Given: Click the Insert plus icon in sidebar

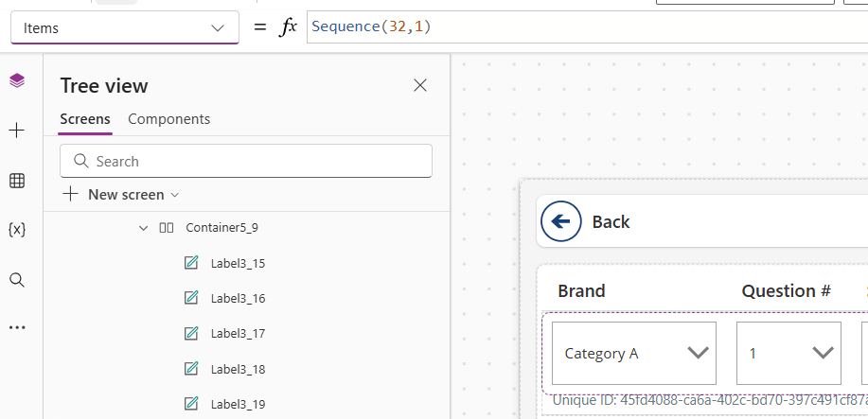Looking at the screenshot, I should [16, 131].
